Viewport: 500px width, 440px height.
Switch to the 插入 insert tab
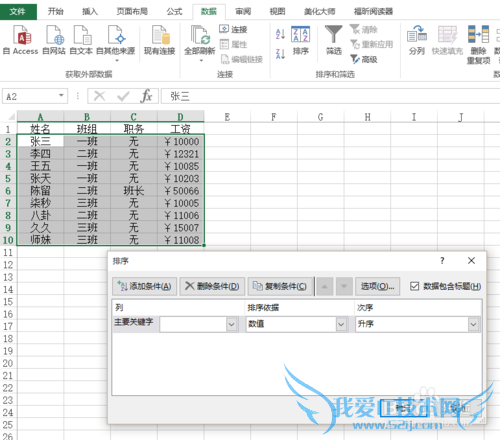click(x=90, y=12)
